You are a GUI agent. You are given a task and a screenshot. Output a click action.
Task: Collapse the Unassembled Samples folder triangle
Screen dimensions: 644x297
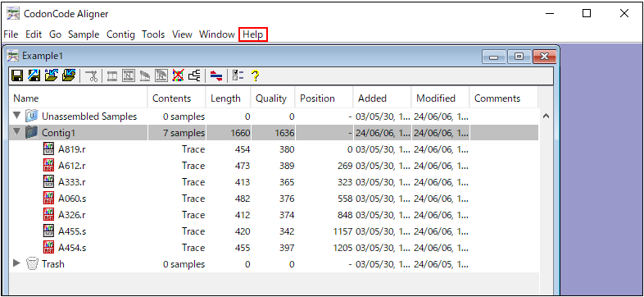(x=17, y=117)
